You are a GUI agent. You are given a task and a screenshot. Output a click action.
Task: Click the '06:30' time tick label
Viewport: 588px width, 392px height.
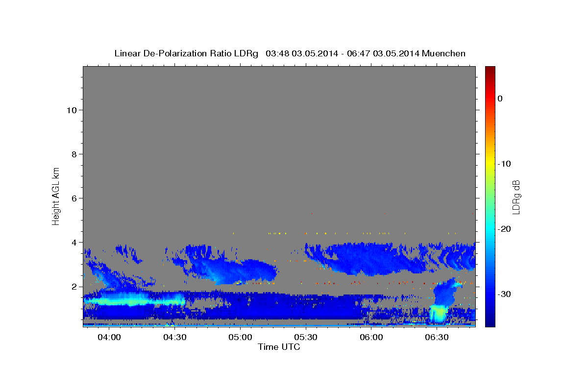(437, 338)
